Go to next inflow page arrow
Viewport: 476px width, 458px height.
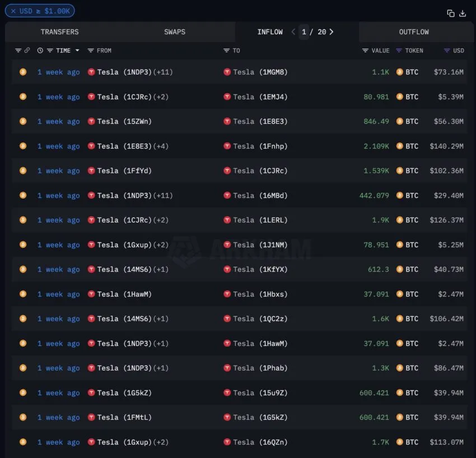(332, 32)
